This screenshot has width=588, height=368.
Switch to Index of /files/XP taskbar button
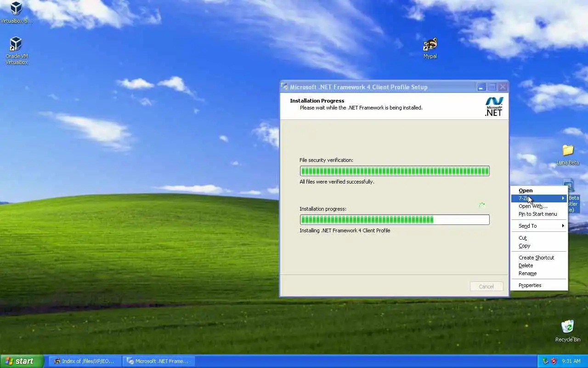click(85, 361)
